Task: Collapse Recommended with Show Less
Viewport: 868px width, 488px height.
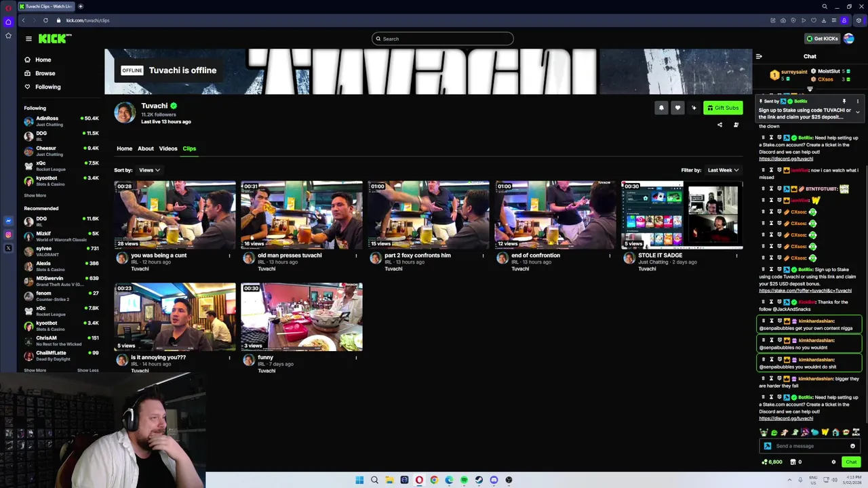Action: pos(87,370)
